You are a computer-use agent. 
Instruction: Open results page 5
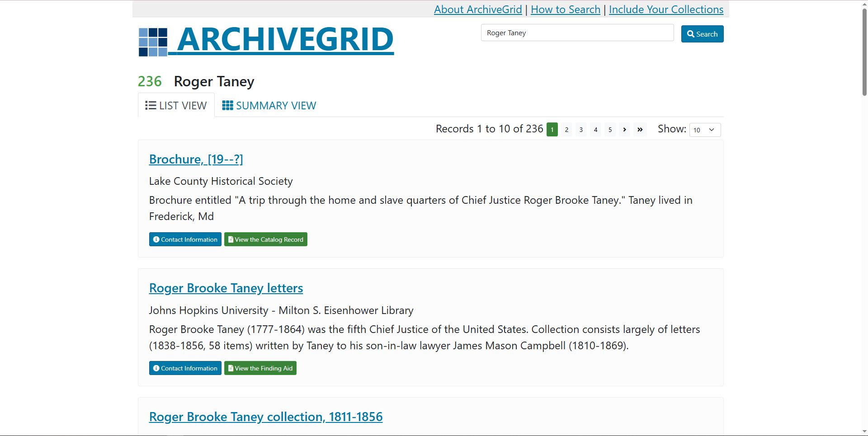coord(610,130)
